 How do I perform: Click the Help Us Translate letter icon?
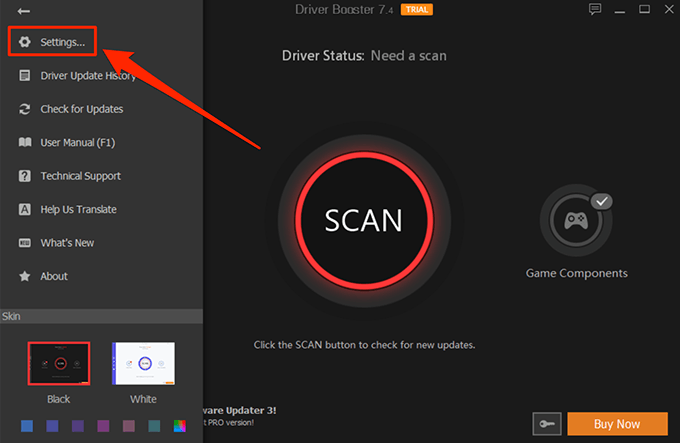pyautogui.click(x=25, y=209)
